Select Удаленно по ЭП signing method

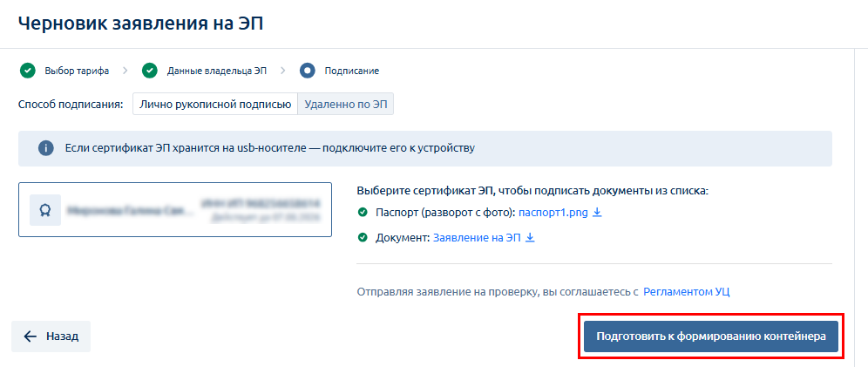[345, 104]
